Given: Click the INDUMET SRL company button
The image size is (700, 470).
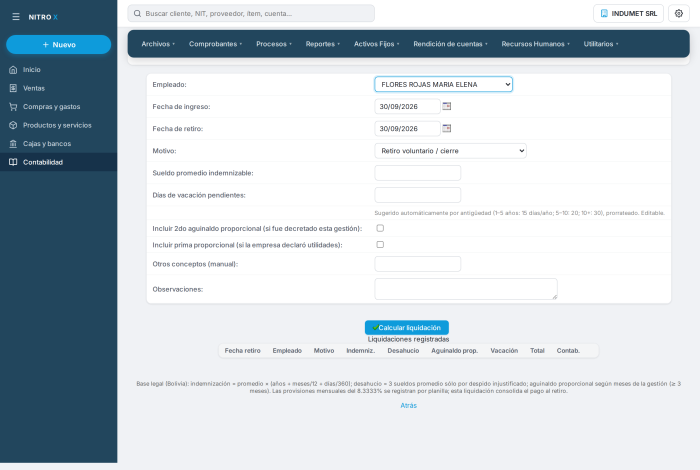Looking at the screenshot, I should [x=628, y=13].
